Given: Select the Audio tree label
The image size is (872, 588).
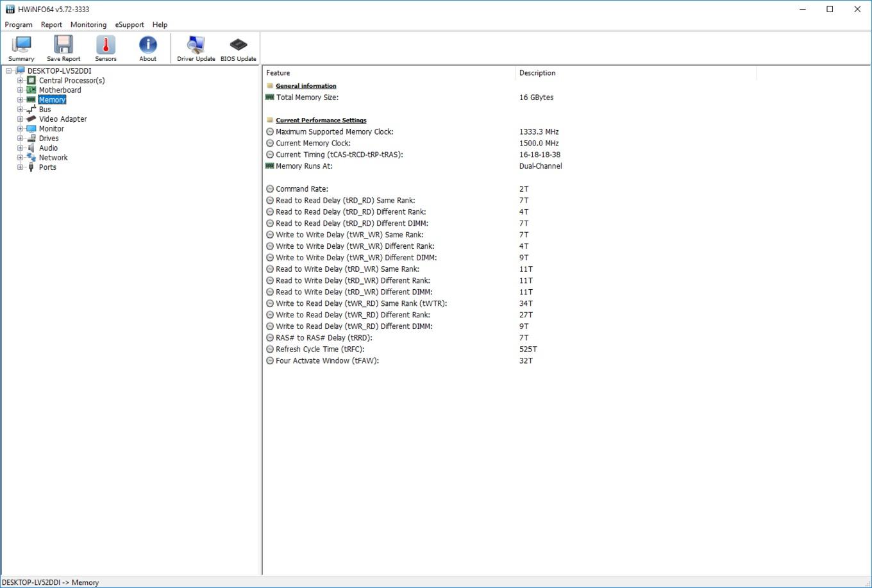Looking at the screenshot, I should [x=48, y=148].
